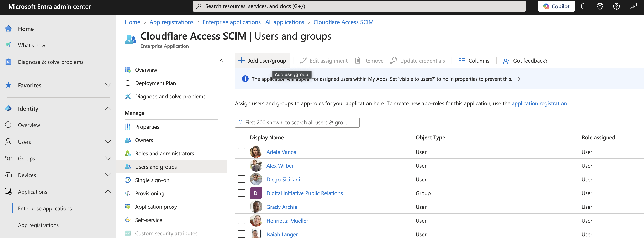644x238 pixels.
Task: Expand the Users nav group
Action: (x=108, y=142)
